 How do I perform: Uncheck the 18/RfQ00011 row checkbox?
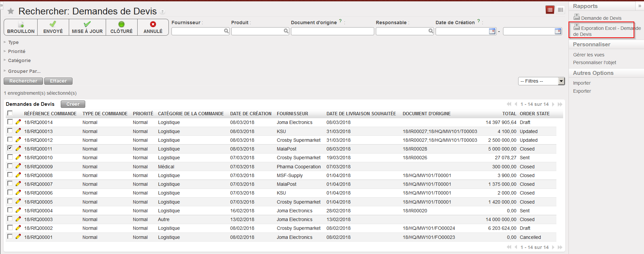click(x=10, y=148)
